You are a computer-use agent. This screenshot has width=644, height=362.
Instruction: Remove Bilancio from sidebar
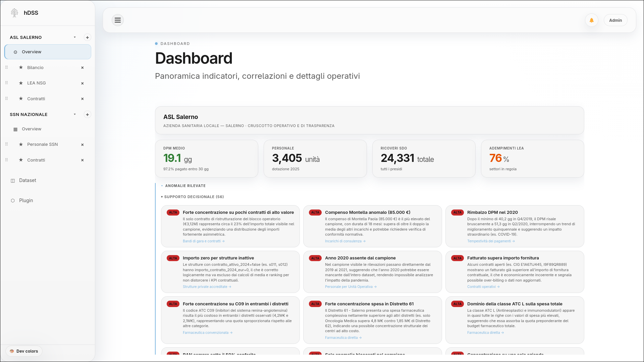click(x=82, y=68)
